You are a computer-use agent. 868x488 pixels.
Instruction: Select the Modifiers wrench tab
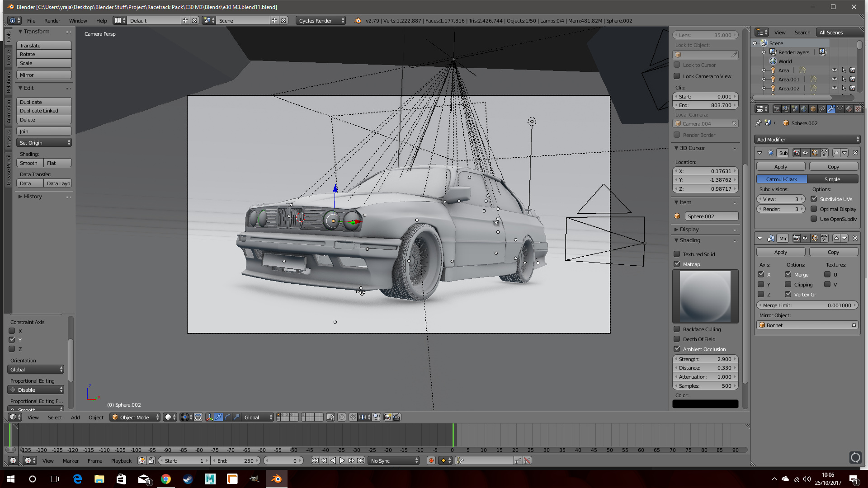(831, 109)
